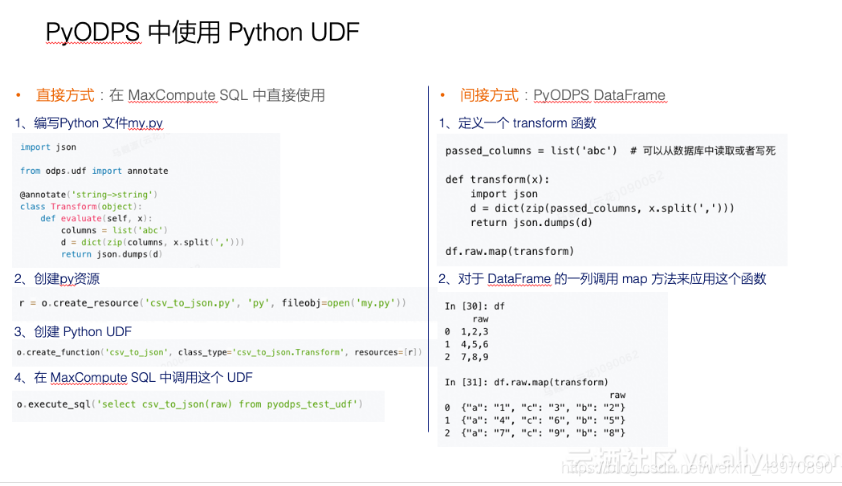This screenshot has width=842, height=486.
Task: Click the output row '1 4,5,6'
Action: tap(467, 344)
